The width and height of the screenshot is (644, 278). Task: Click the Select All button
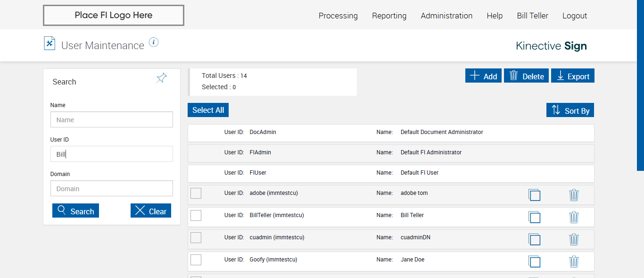[x=208, y=110]
